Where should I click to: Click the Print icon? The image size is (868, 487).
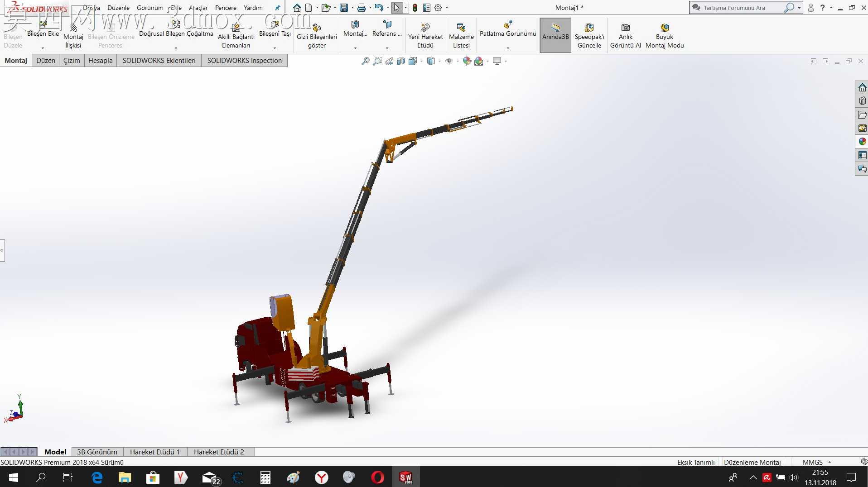[x=362, y=8]
